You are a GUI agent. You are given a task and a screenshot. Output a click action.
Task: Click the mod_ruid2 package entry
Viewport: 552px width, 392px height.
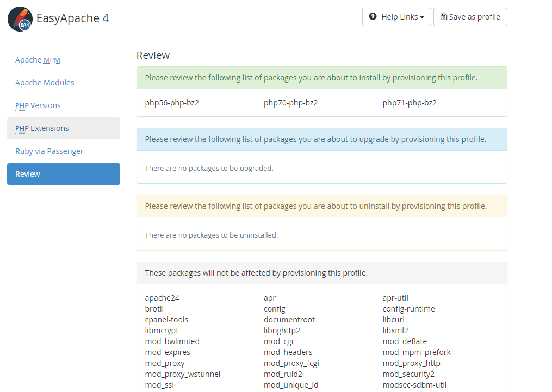coord(283,375)
